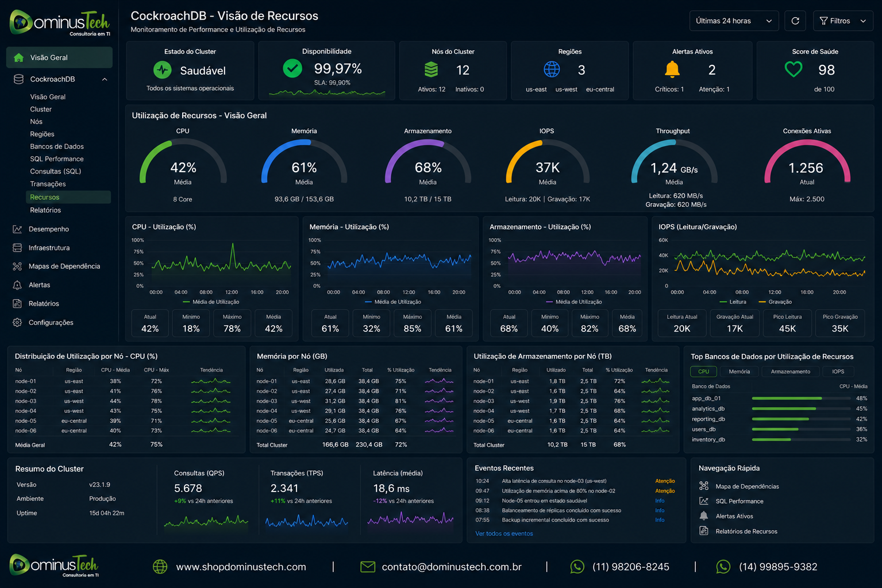Click the Visão Geral home icon

click(x=18, y=57)
